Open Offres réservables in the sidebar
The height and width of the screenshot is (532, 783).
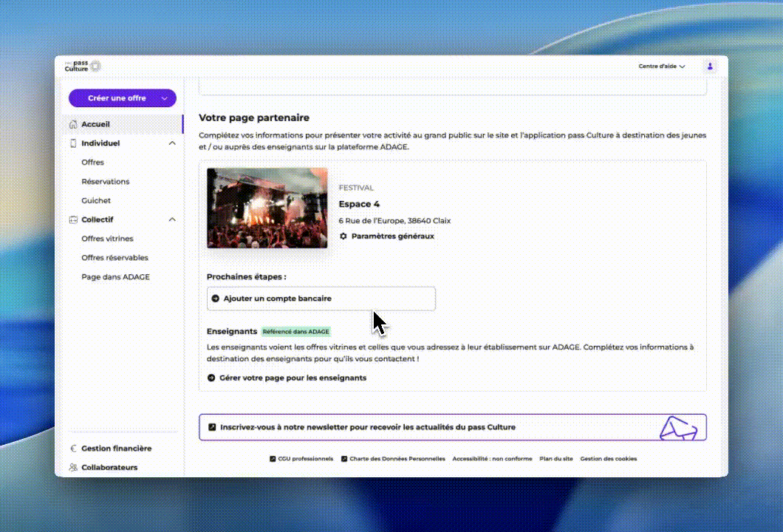click(x=114, y=258)
